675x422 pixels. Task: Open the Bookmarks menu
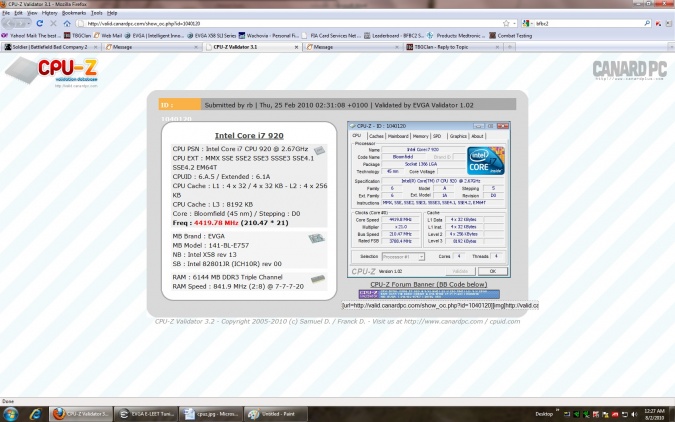point(74,13)
